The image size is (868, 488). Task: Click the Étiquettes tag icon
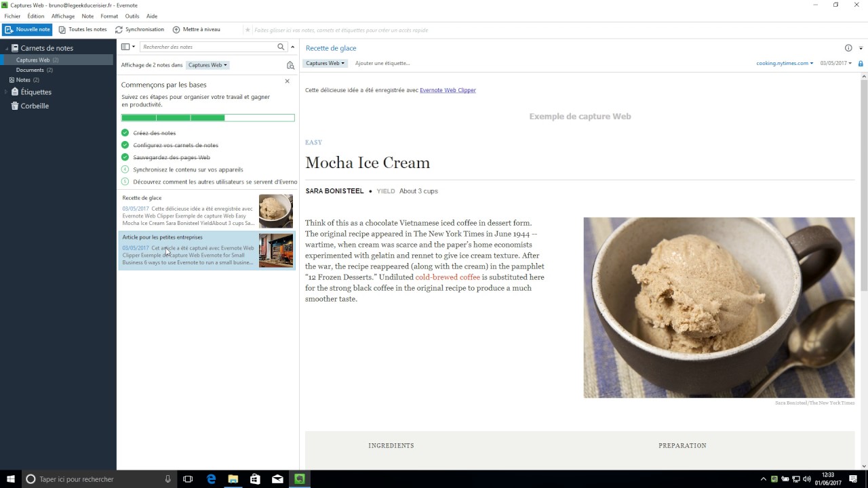tap(15, 91)
